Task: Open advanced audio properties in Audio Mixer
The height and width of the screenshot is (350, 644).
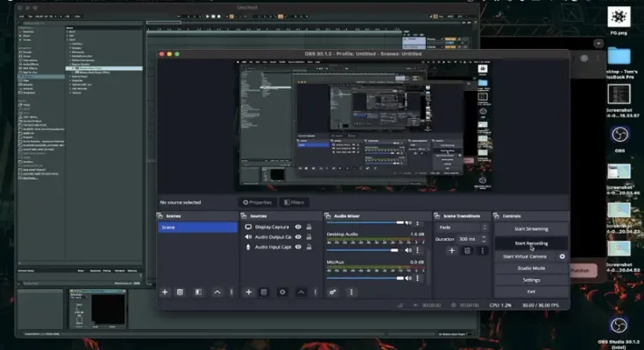Action: [x=334, y=291]
